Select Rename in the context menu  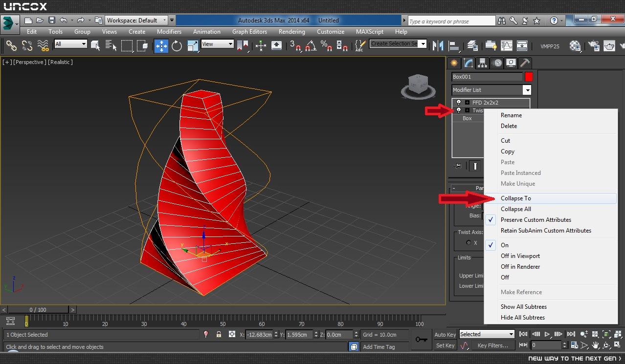[x=511, y=115]
